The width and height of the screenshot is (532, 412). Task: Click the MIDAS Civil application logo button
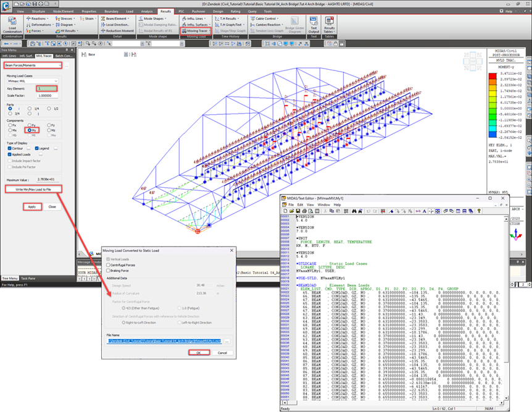[6, 6]
